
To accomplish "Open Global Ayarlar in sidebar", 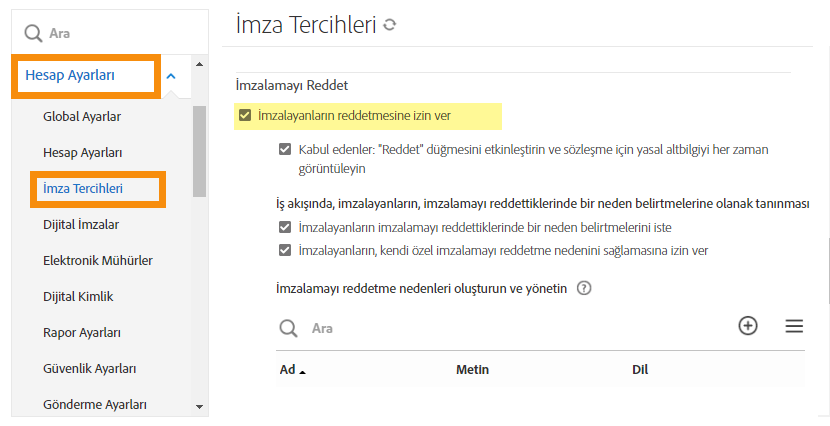I will [x=82, y=116].
